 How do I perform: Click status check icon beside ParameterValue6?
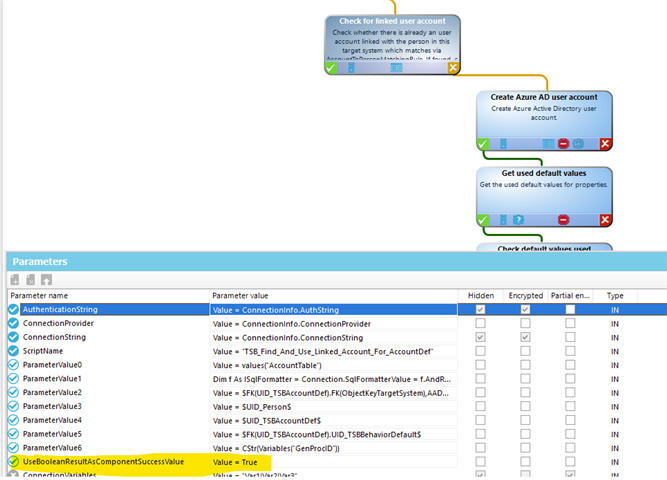coord(14,448)
